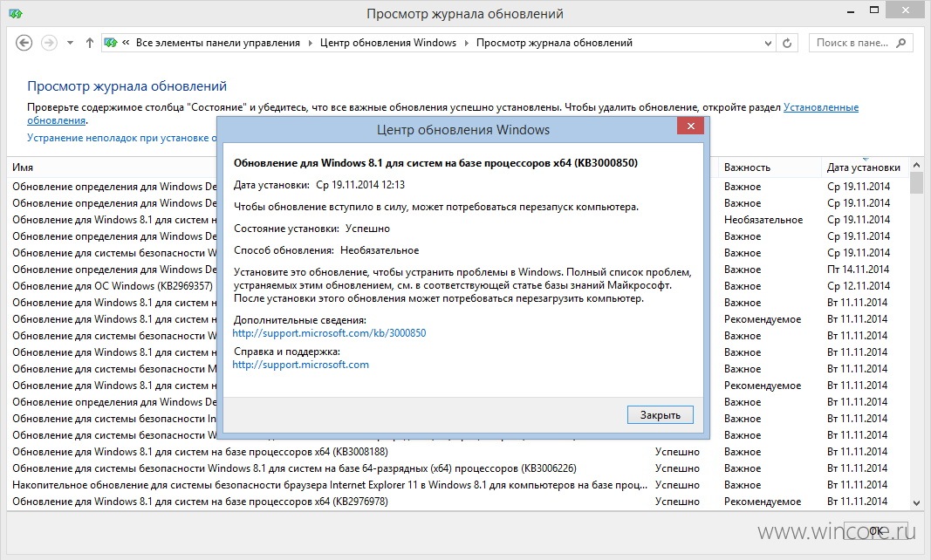Image resolution: width=931 pixels, height=560 pixels.
Task: Open "Устранение неполадок при установке" link
Action: (x=122, y=138)
